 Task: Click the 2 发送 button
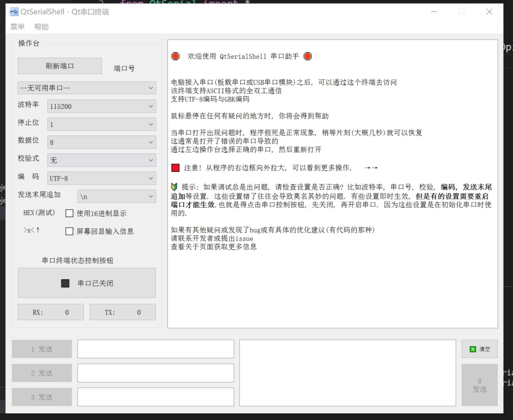click(x=42, y=373)
